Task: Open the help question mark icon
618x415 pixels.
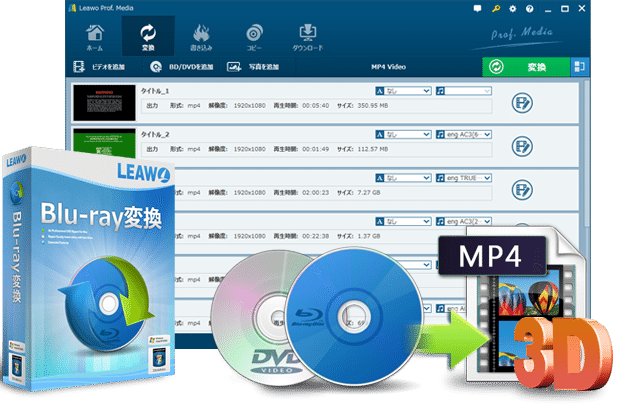Action: click(x=529, y=8)
